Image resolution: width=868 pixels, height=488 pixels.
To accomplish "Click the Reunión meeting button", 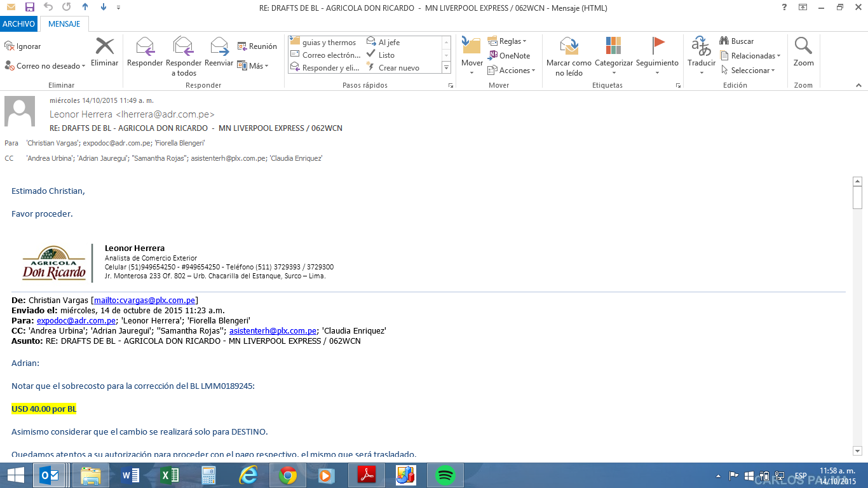I will [x=257, y=46].
